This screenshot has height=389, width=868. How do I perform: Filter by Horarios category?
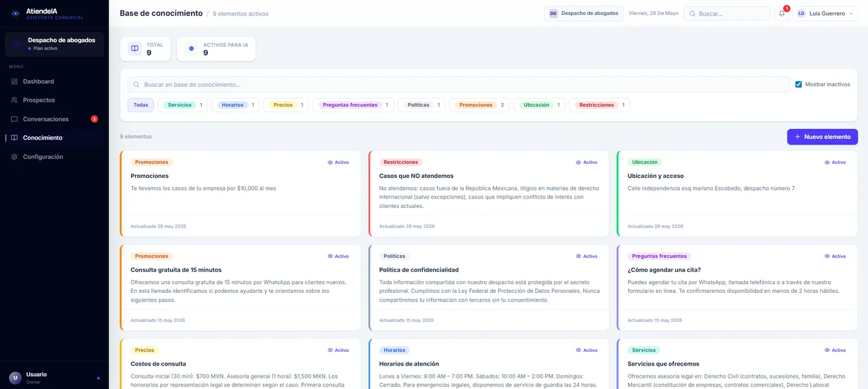pyautogui.click(x=236, y=105)
